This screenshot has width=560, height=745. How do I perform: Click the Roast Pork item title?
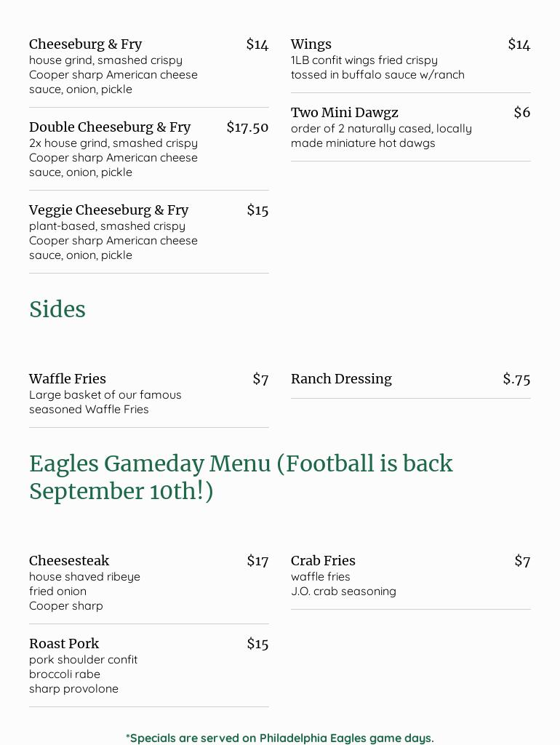tap(64, 644)
